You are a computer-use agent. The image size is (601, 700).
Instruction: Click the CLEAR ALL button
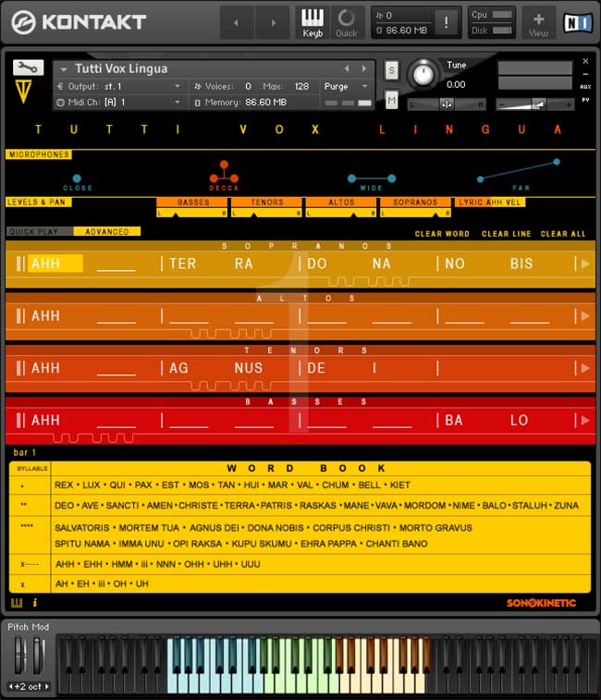pos(562,234)
